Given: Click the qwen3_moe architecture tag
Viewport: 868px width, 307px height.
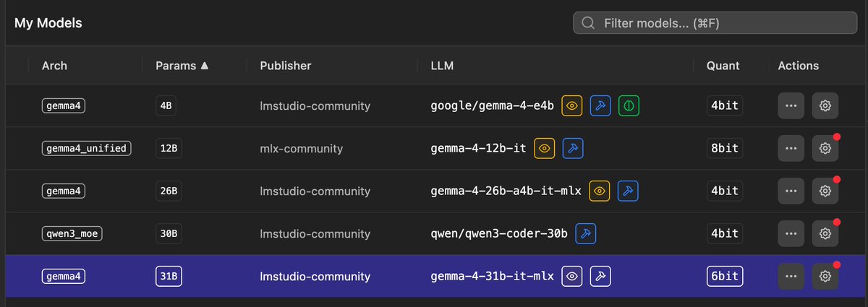Looking at the screenshot, I should [71, 233].
